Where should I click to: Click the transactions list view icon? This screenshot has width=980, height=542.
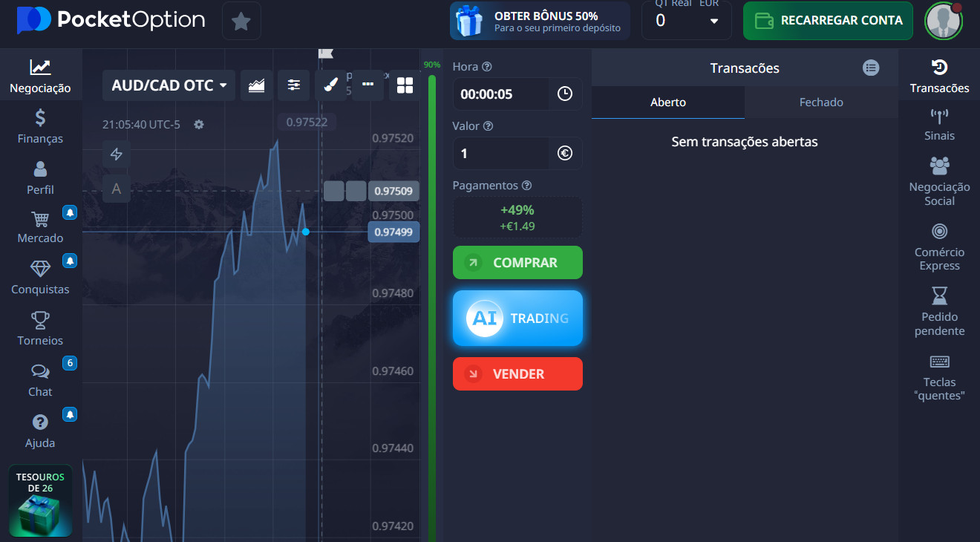pyautogui.click(x=871, y=68)
